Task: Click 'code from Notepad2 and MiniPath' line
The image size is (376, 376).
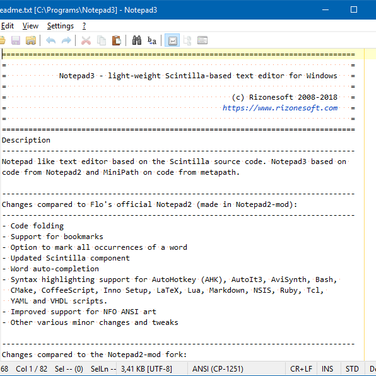Action: (x=121, y=172)
